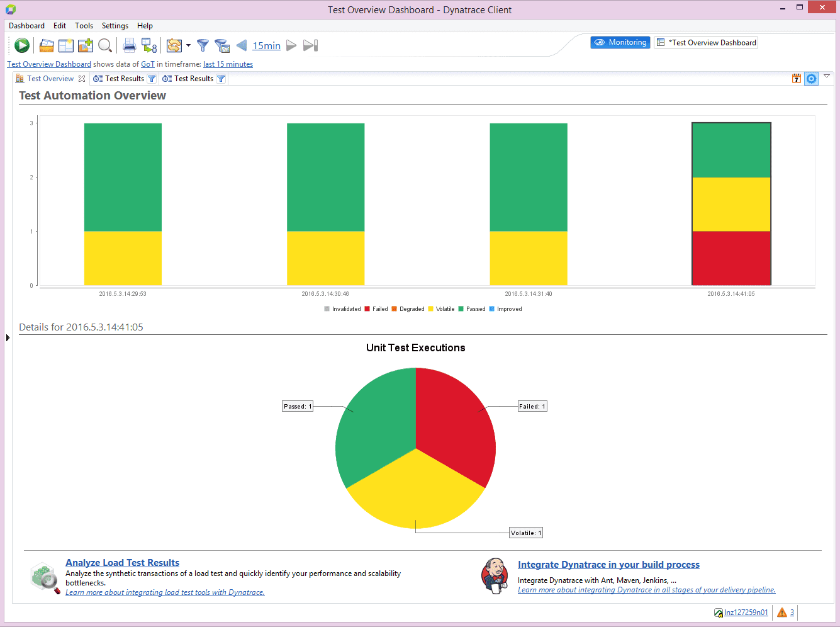The height and width of the screenshot is (627, 840).
Task: Click the calendar 7 icon
Action: pos(797,78)
